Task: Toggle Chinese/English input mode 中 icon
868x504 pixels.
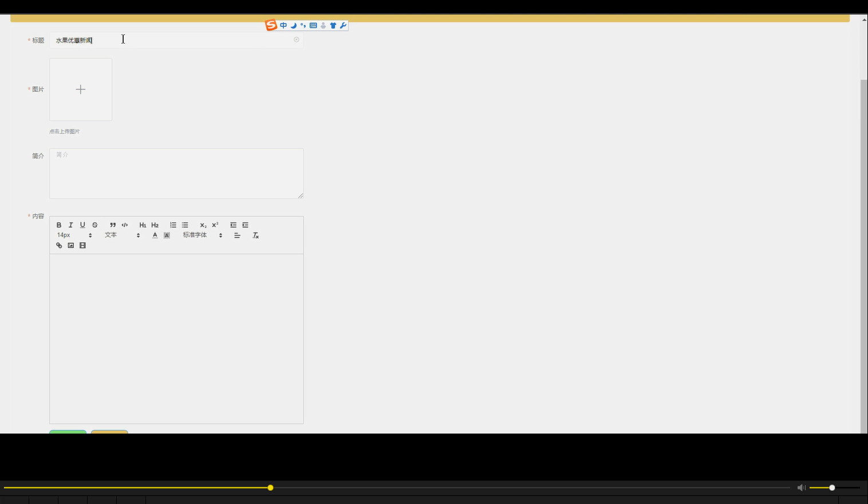Action: 283,25
